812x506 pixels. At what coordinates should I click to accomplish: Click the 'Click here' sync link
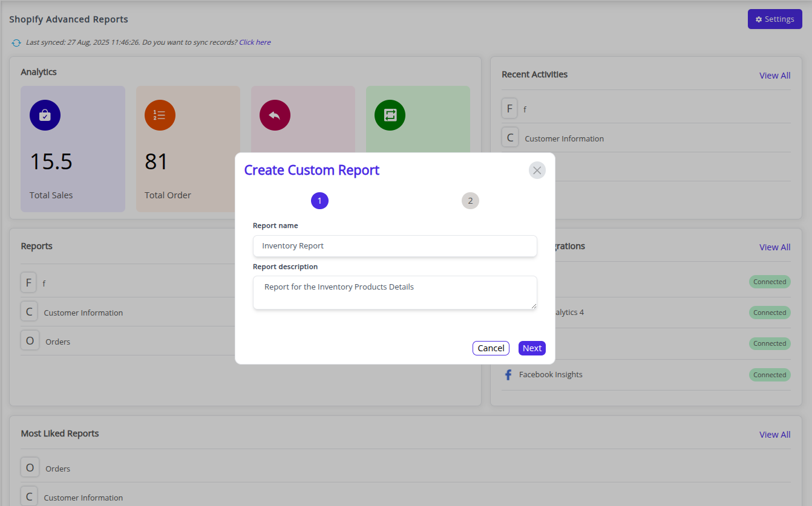pos(255,42)
